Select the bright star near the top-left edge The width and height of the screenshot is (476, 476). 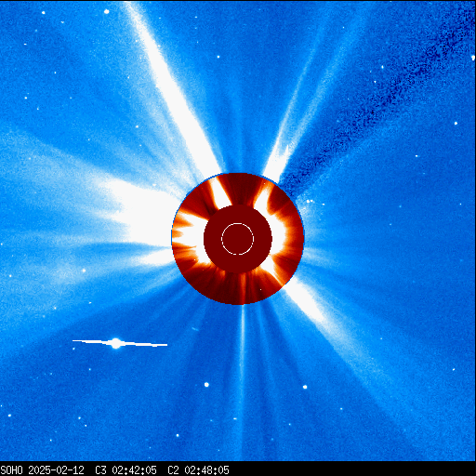[107, 12]
